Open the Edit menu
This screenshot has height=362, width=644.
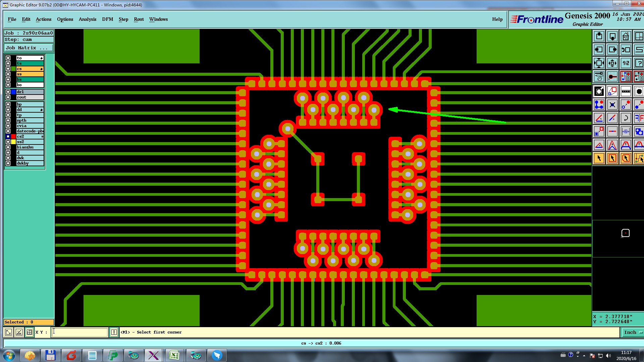pyautogui.click(x=26, y=19)
